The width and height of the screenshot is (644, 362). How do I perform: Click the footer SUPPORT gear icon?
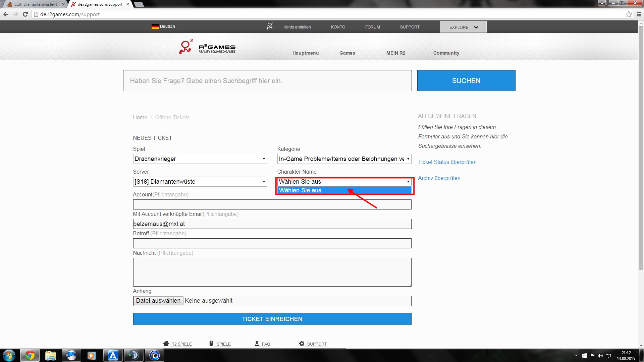coord(302,344)
